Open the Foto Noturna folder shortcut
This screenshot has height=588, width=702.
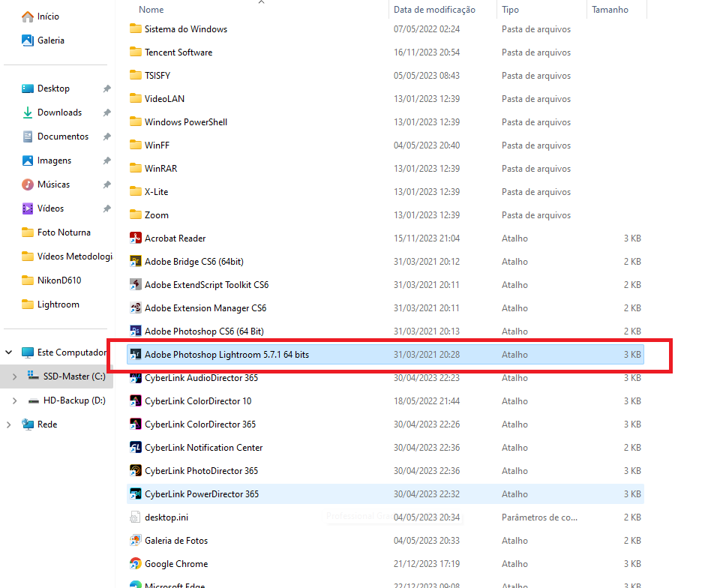click(x=56, y=232)
